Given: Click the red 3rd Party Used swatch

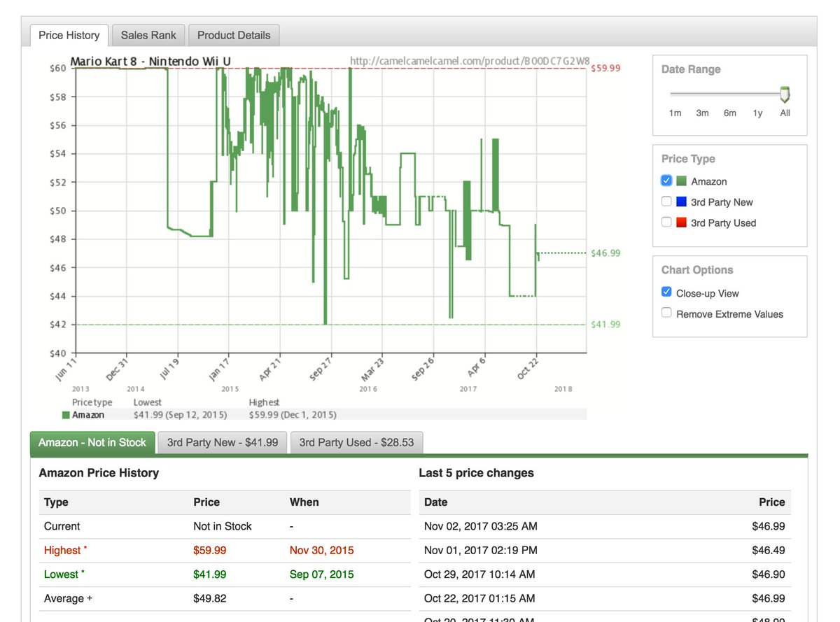Looking at the screenshot, I should pos(682,222).
